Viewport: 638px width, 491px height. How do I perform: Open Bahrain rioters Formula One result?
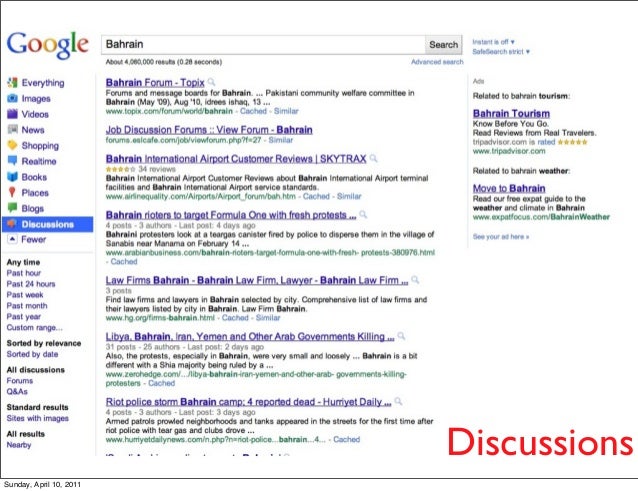(231, 215)
